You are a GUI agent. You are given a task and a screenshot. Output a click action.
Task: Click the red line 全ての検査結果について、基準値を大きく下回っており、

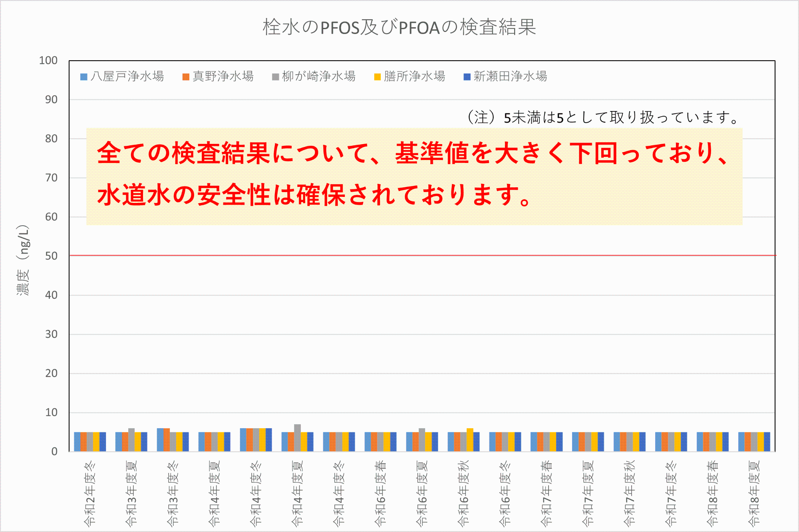[413, 153]
